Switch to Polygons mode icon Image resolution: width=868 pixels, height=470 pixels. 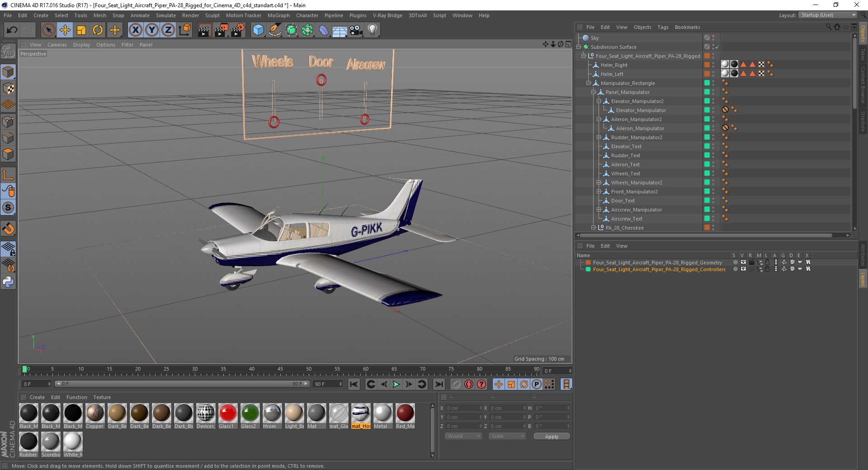(x=8, y=155)
